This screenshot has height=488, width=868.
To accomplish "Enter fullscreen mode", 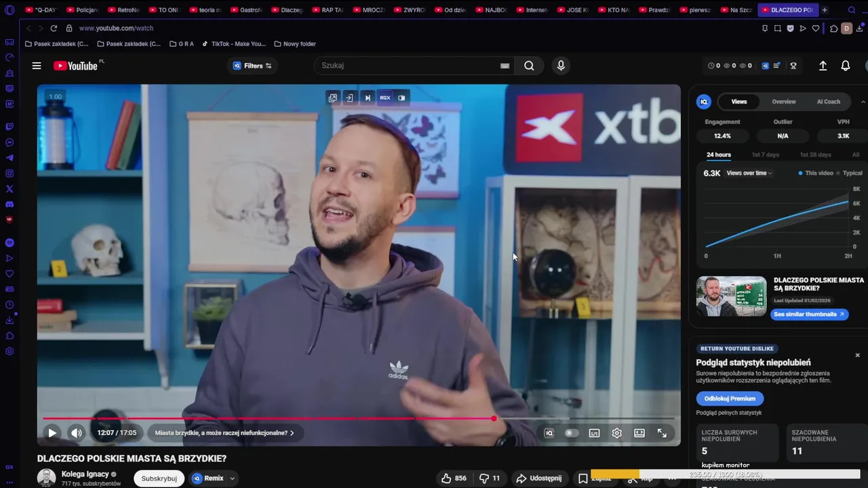I will tap(662, 433).
